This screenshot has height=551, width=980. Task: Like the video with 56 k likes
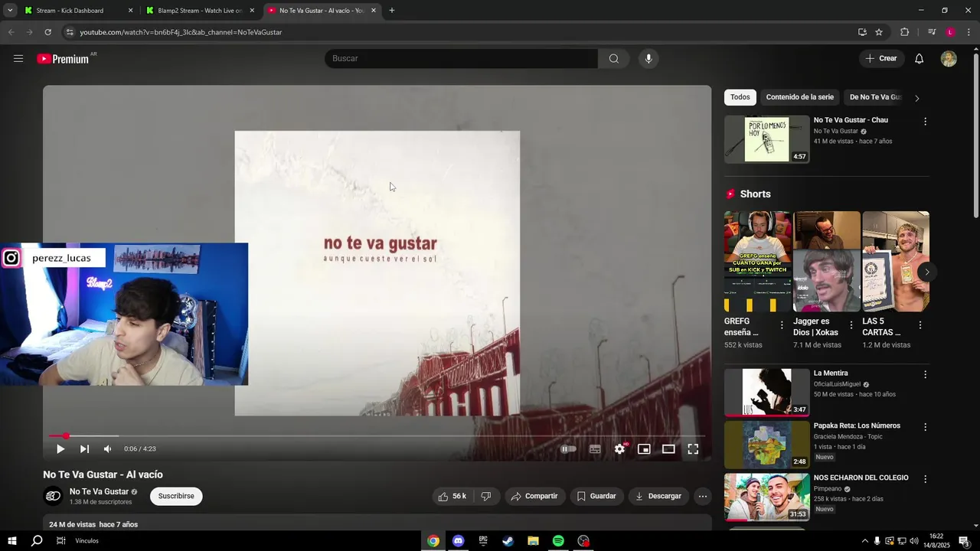(452, 497)
